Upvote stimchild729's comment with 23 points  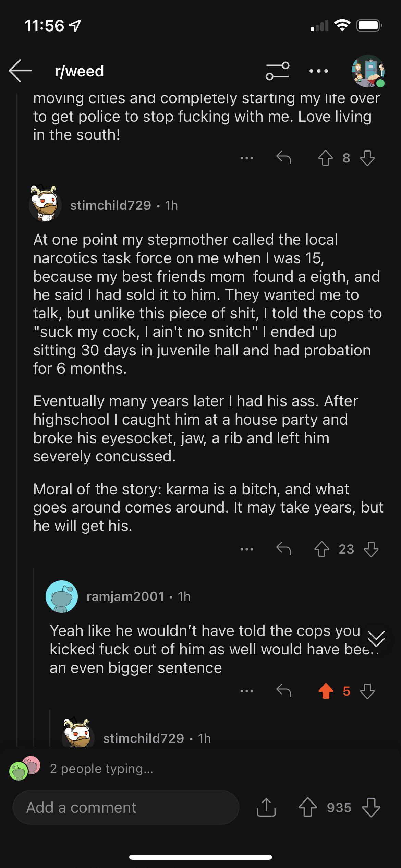pos(321,549)
